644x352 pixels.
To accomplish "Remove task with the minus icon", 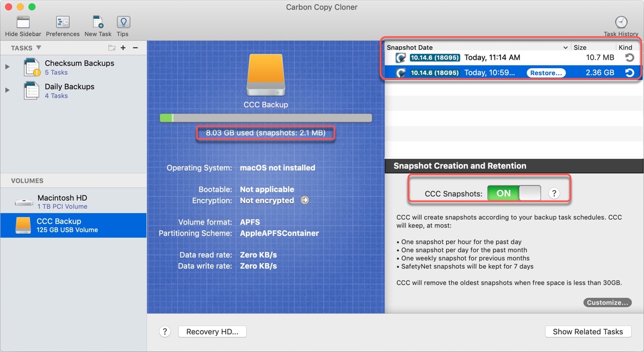I will click(x=135, y=48).
